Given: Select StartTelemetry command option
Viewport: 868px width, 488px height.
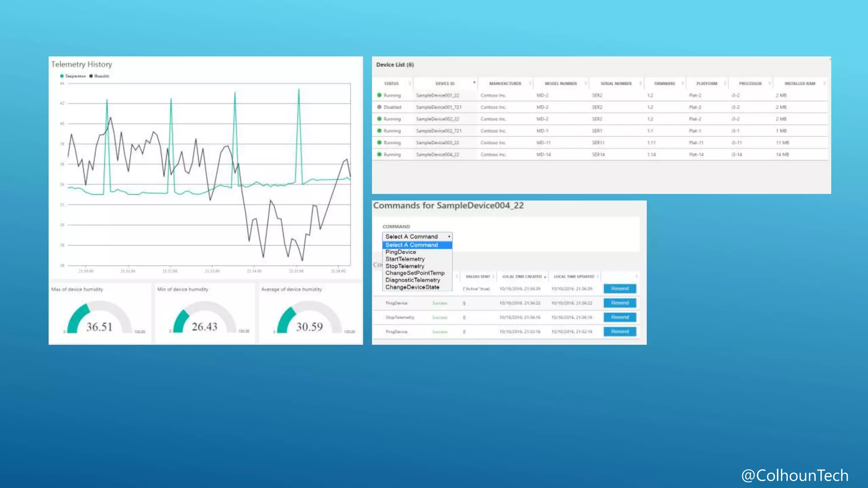Looking at the screenshot, I should (405, 259).
